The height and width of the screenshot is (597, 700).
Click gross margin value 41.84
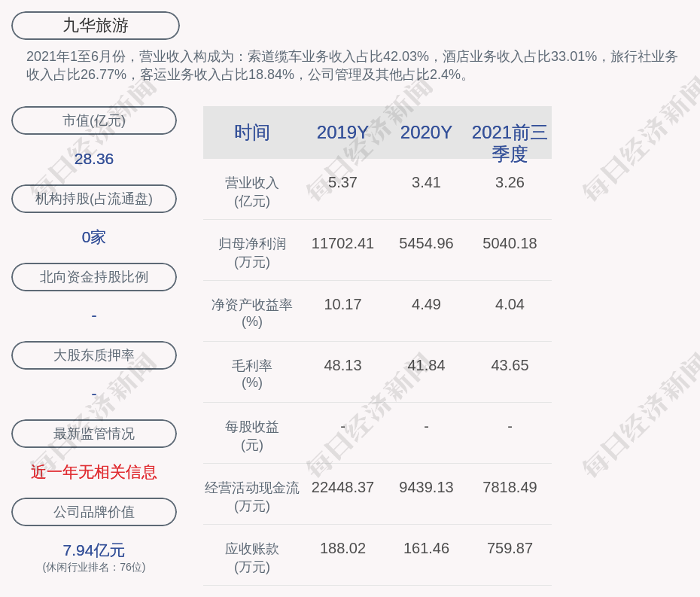point(426,365)
